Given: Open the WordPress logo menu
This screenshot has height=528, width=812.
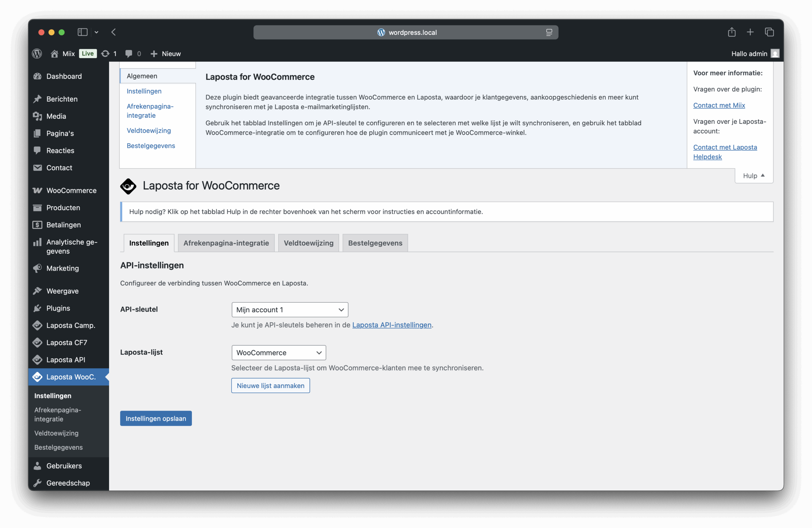Looking at the screenshot, I should [x=37, y=54].
